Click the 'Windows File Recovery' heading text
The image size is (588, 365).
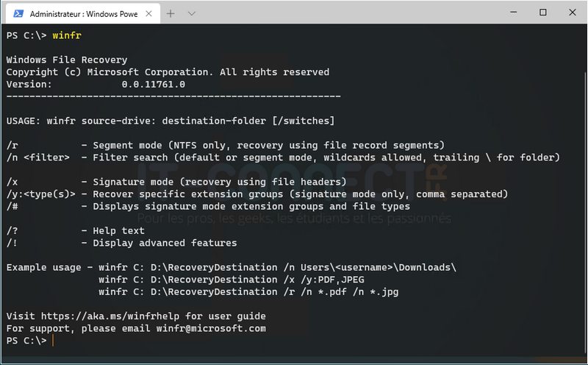pyautogui.click(x=67, y=60)
